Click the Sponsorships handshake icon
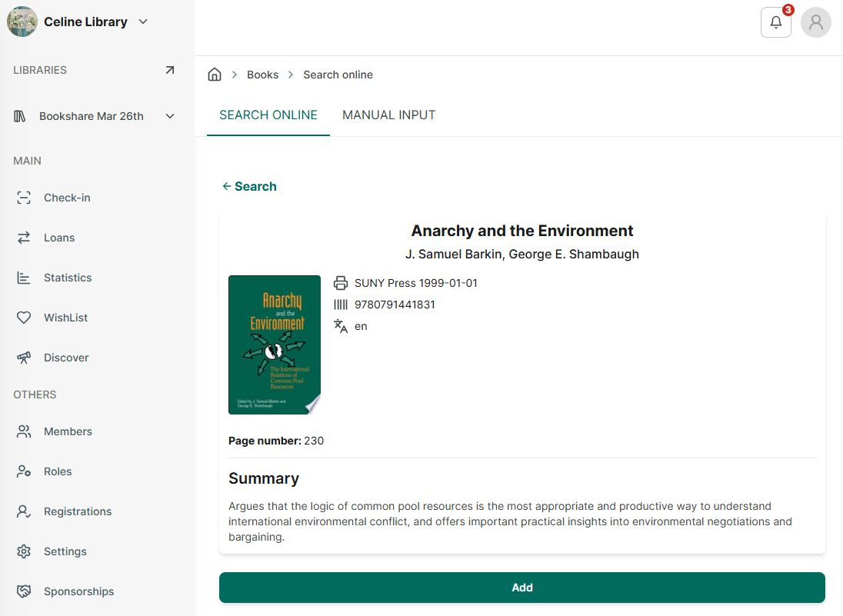843x616 pixels. coord(24,591)
